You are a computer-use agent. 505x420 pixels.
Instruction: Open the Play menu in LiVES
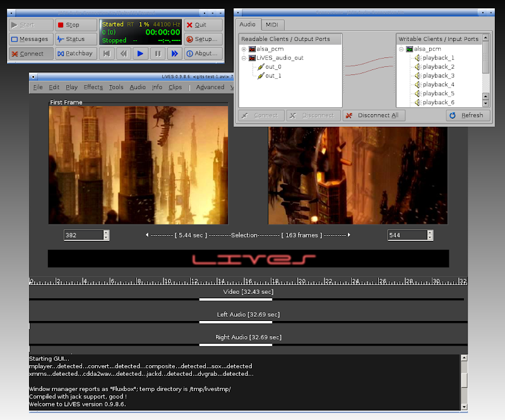pyautogui.click(x=71, y=87)
